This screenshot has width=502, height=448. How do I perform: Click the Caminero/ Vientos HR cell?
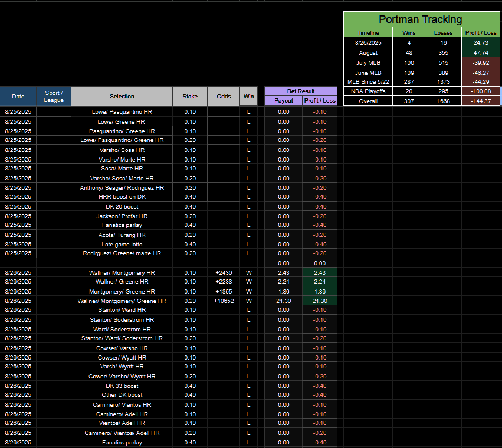coord(122,405)
